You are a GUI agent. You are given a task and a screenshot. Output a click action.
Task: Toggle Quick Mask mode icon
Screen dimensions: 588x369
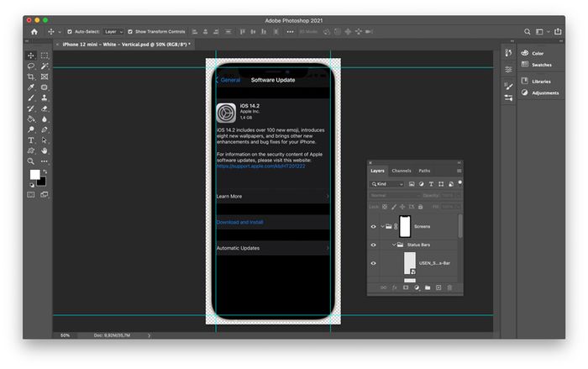(x=31, y=194)
